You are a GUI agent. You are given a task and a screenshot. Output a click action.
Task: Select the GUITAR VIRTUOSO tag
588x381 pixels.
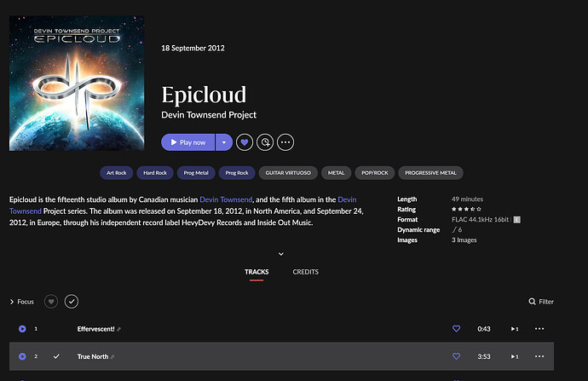coord(288,173)
